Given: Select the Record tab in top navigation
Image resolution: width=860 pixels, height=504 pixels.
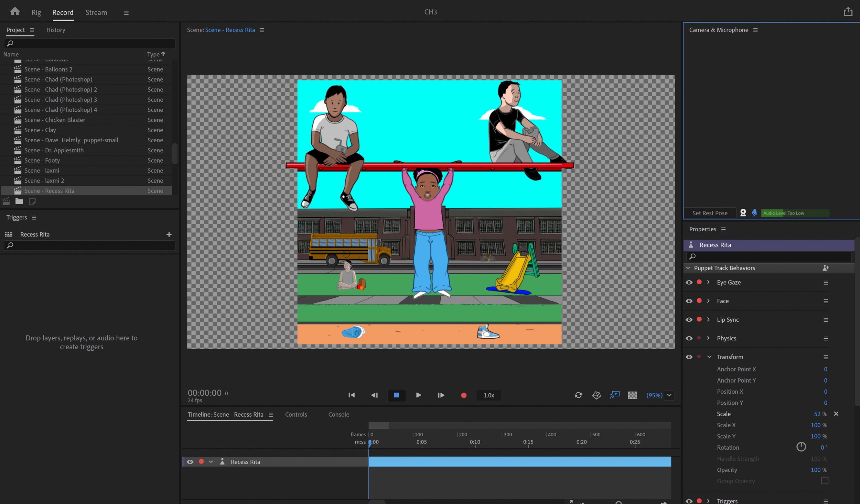Looking at the screenshot, I should [62, 12].
